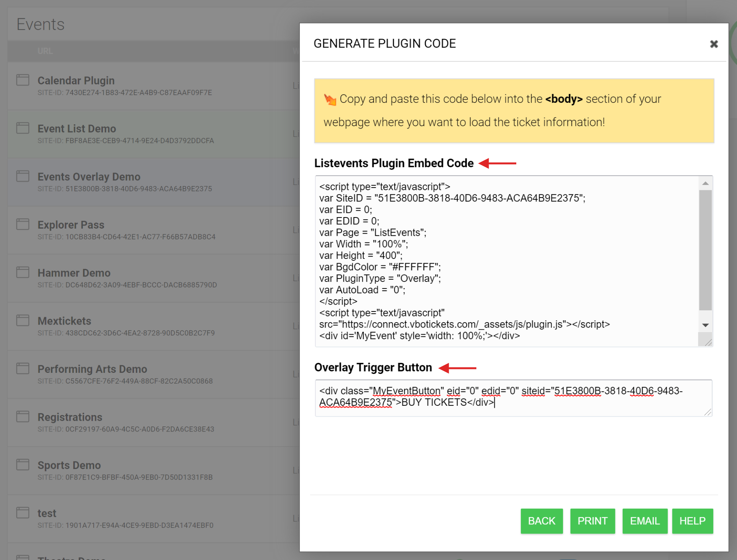Click inside Overlay Trigger Button code field

coord(514,398)
